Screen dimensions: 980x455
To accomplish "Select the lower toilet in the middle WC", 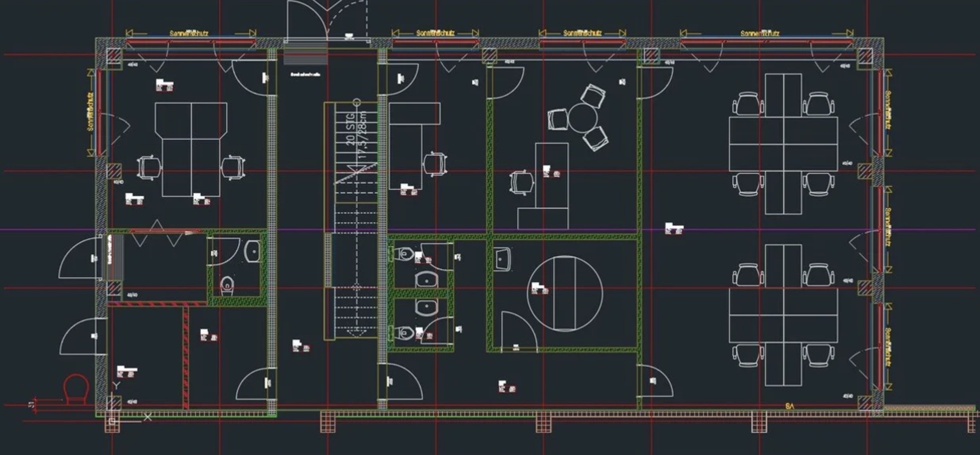I will (405, 333).
